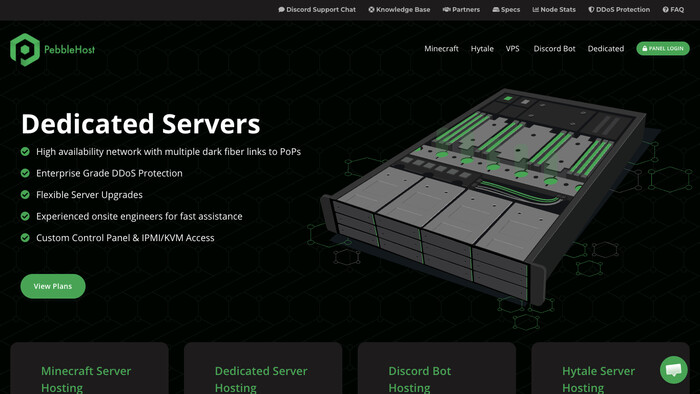Viewport: 700px width, 394px height.
Task: Open the Minecraft menu item
Action: [441, 49]
